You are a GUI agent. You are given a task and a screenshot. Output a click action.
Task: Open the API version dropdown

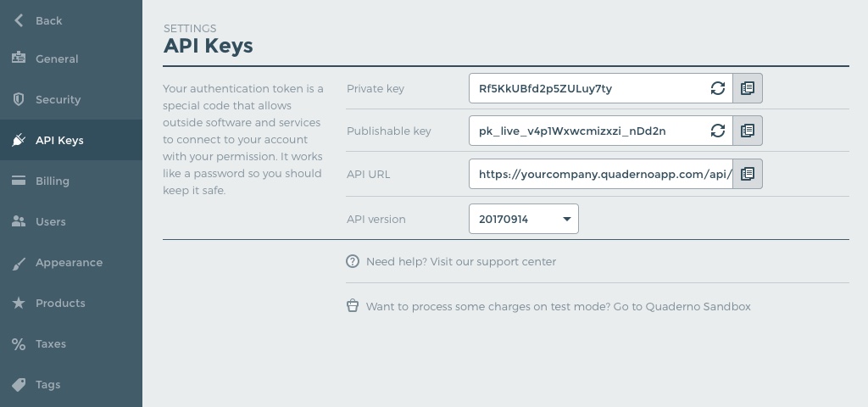click(x=524, y=219)
